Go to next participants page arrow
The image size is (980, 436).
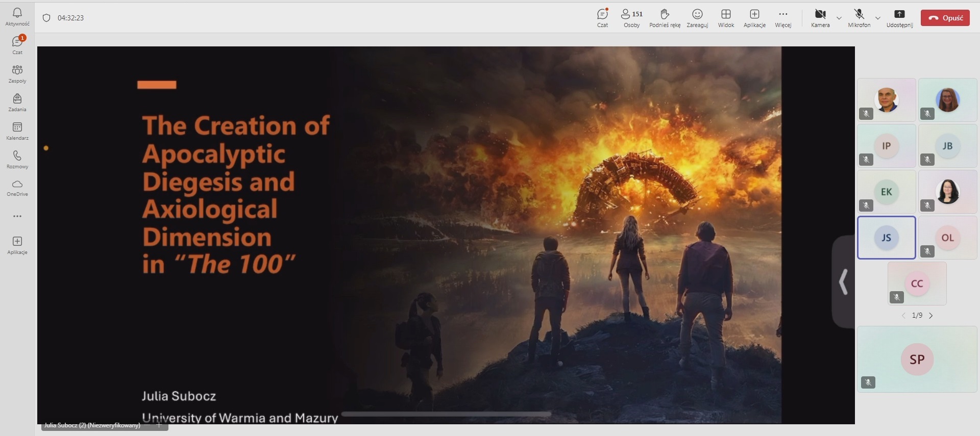tap(931, 316)
